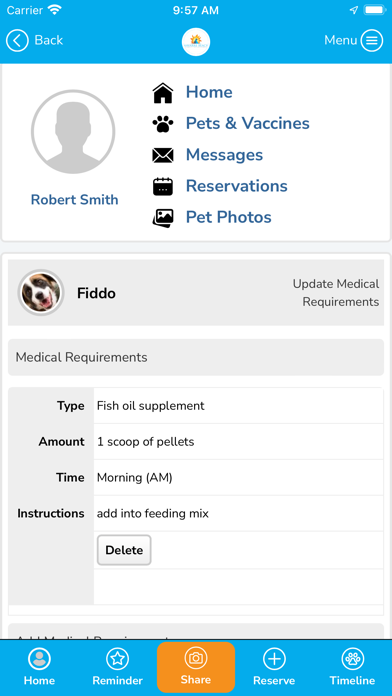Tap the pictures icon for Pet Photos
Viewport: 392px width, 696px height.
(x=163, y=218)
